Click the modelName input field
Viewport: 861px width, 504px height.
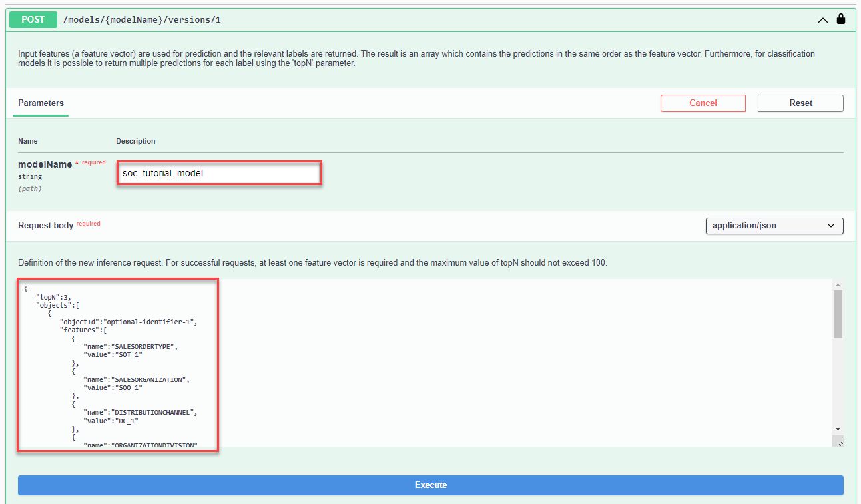click(219, 173)
